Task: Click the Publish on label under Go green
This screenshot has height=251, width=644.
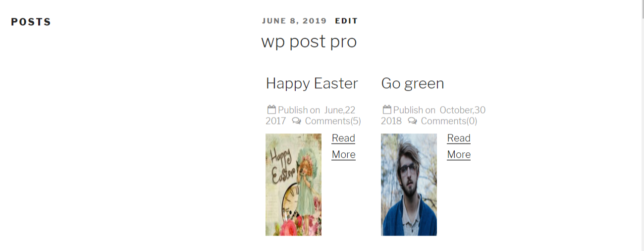Action: (x=414, y=110)
